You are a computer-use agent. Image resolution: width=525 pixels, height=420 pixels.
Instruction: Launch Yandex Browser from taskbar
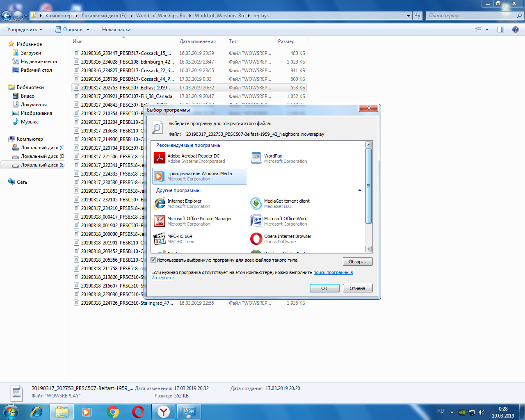(x=164, y=412)
